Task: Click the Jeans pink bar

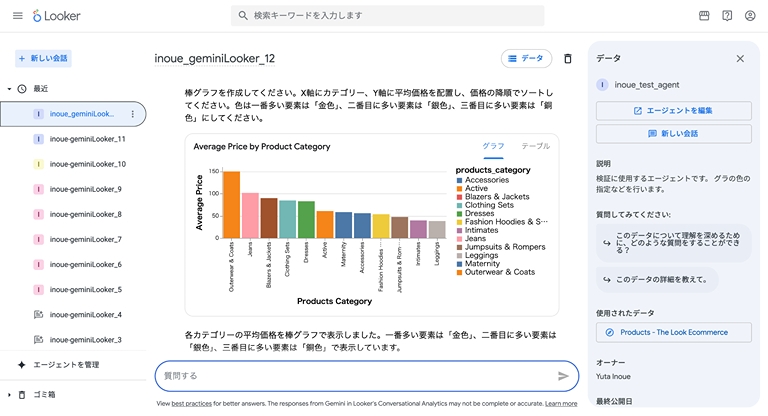Action: (250, 216)
